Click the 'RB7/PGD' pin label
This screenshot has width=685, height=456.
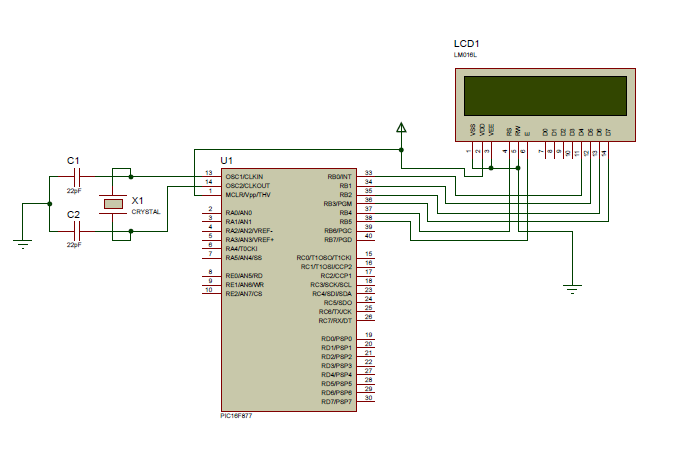coord(338,240)
